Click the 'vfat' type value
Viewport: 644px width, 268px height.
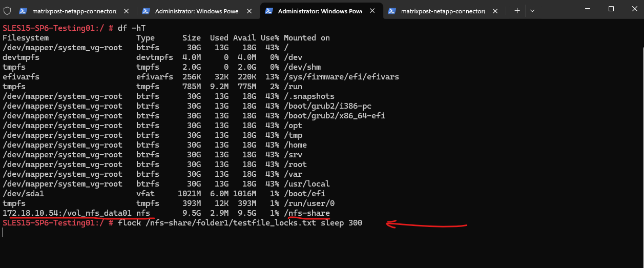[146, 194]
